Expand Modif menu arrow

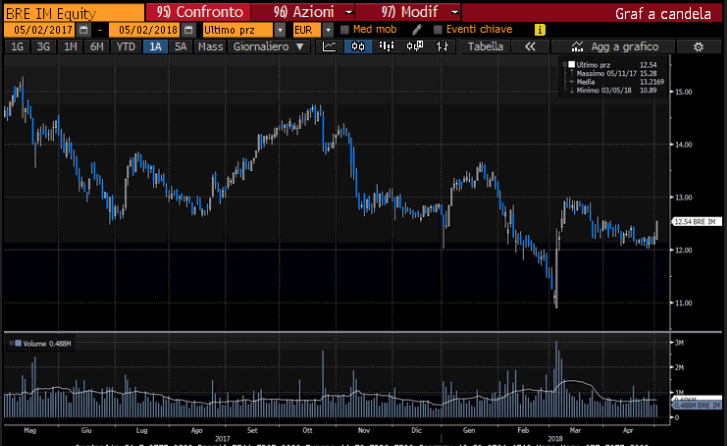[455, 12]
